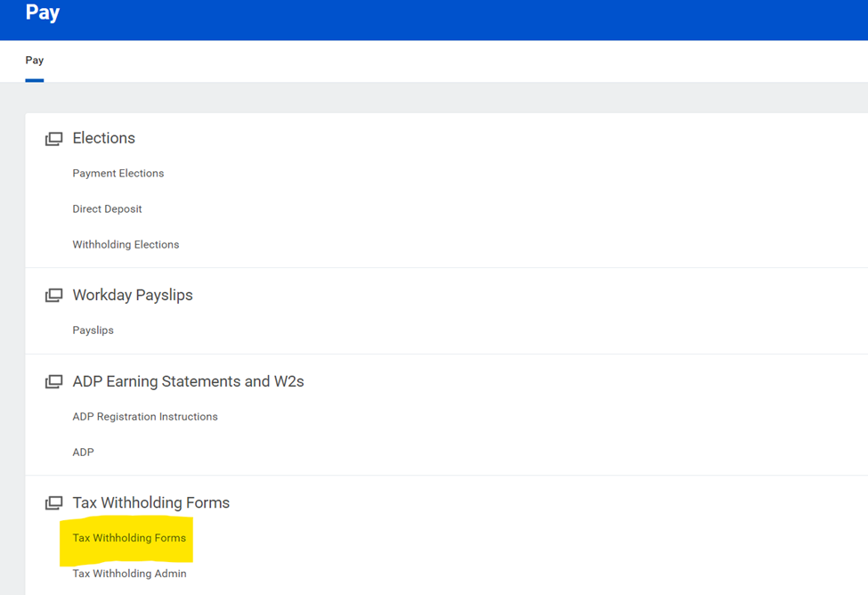Click the blue underline beneath Pay tab
868x595 pixels.
point(35,80)
